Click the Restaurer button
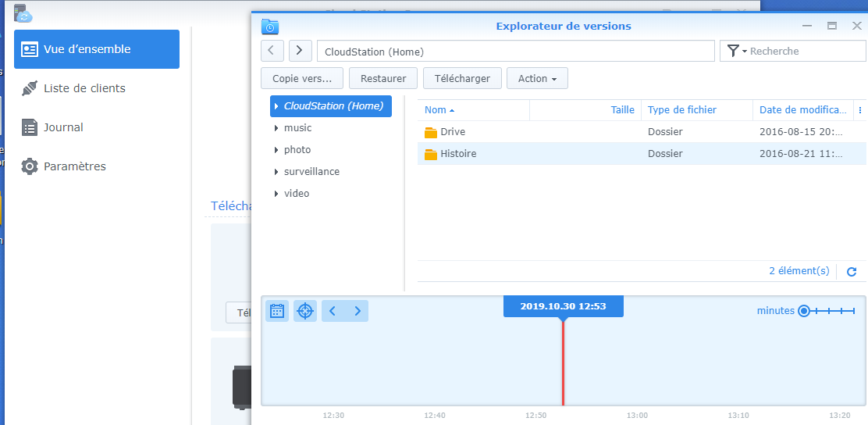 tap(383, 78)
